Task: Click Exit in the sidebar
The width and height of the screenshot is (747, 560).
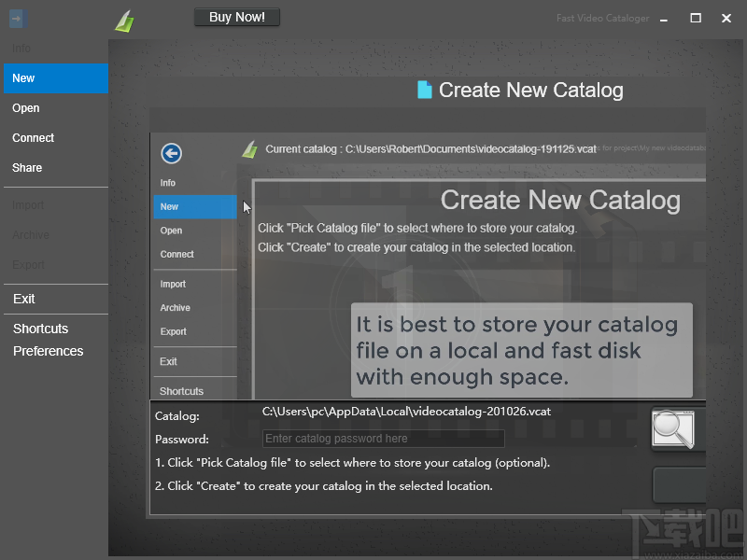Action: 23,298
